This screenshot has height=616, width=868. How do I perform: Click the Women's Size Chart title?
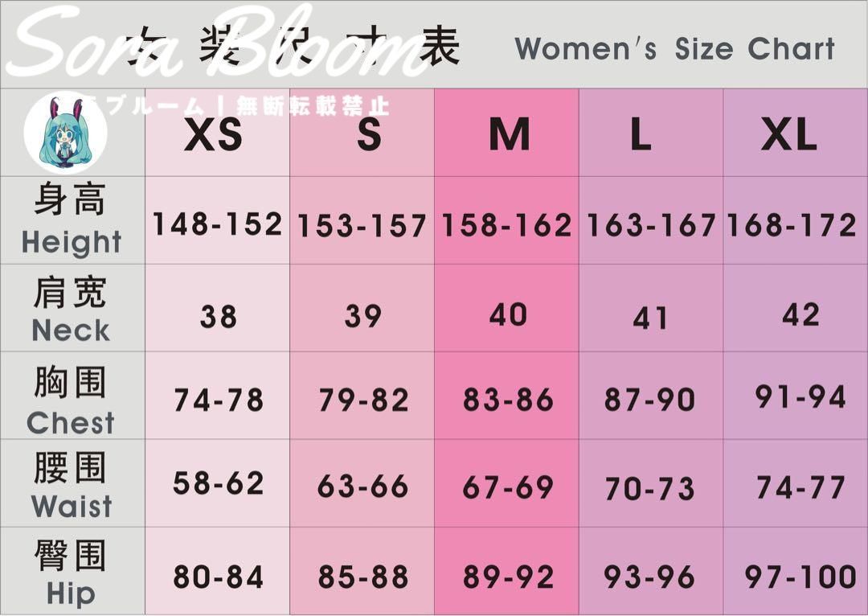[674, 49]
